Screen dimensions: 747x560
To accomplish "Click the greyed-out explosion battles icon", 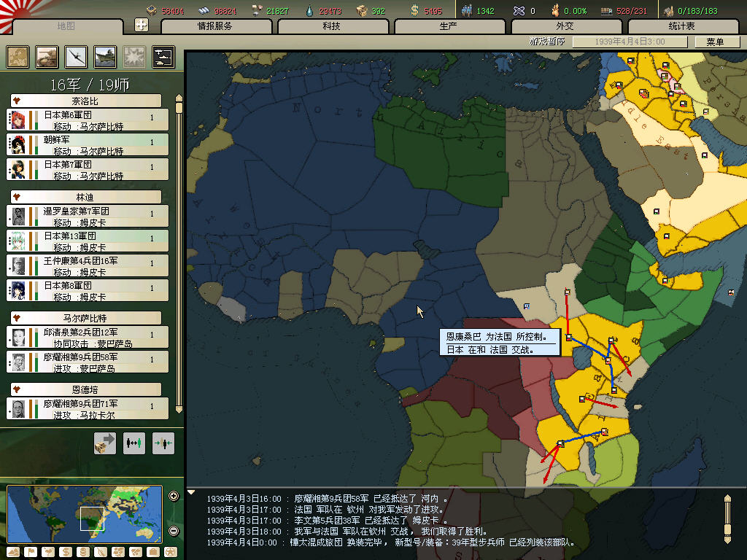I will coord(134,57).
